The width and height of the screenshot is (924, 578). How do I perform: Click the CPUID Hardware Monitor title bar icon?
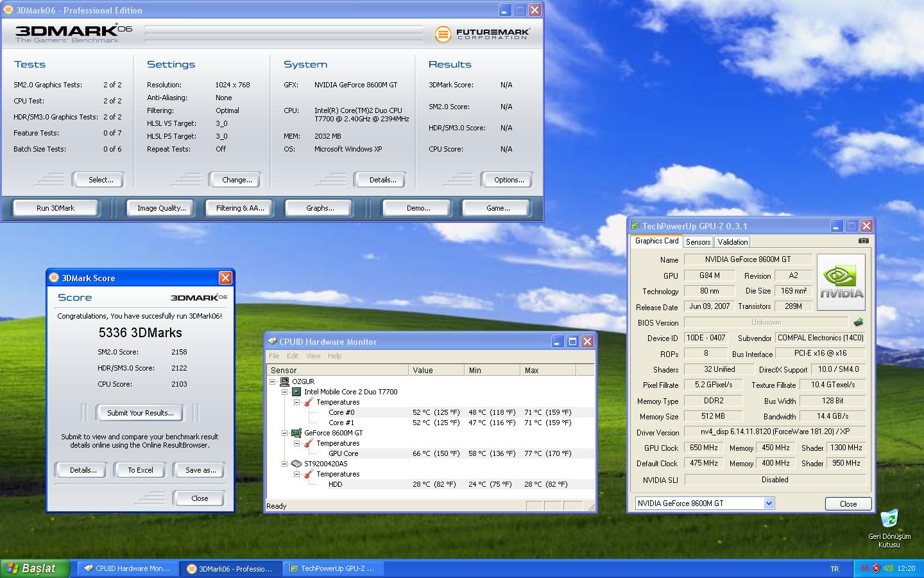coord(272,342)
